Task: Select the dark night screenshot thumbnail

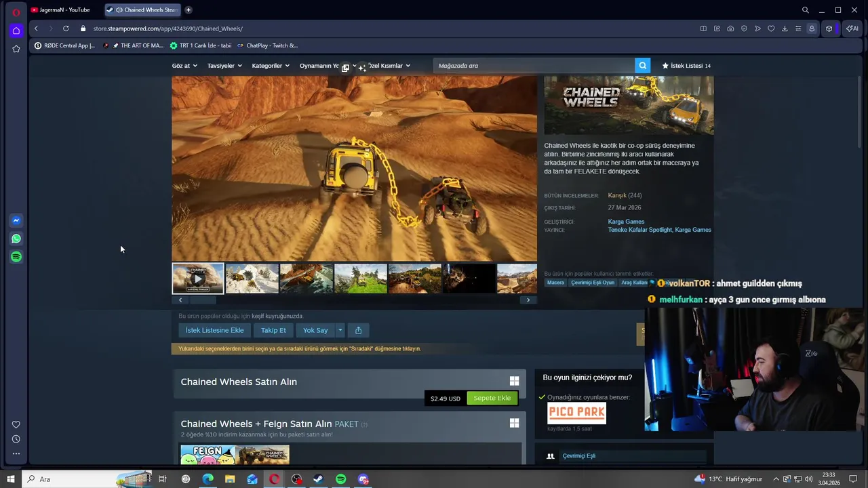Action: pyautogui.click(x=469, y=279)
